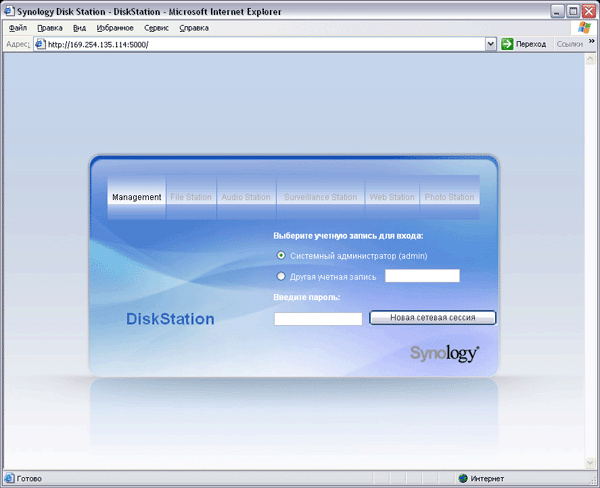Select Другая учетная запись radio button
Viewport: 600px width, 488px height.
click(x=281, y=276)
